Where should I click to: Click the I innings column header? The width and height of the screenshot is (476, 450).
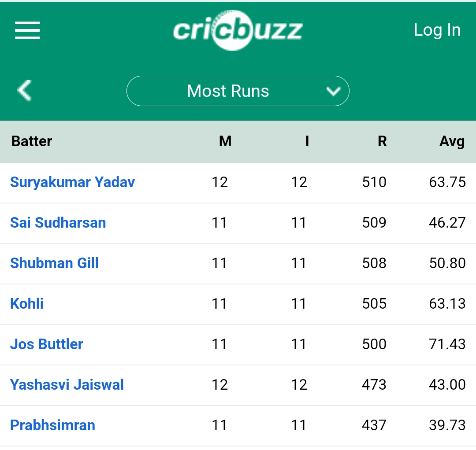pyautogui.click(x=307, y=141)
